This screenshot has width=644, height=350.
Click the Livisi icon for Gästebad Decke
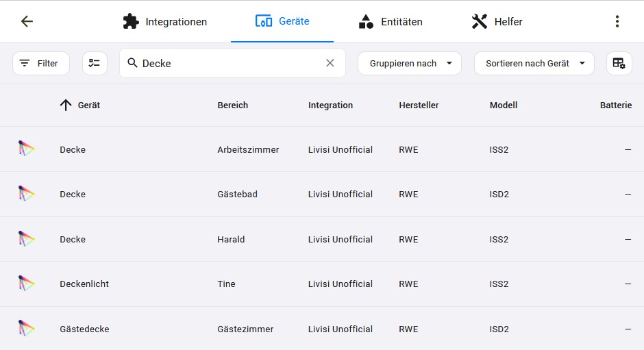[x=26, y=194]
